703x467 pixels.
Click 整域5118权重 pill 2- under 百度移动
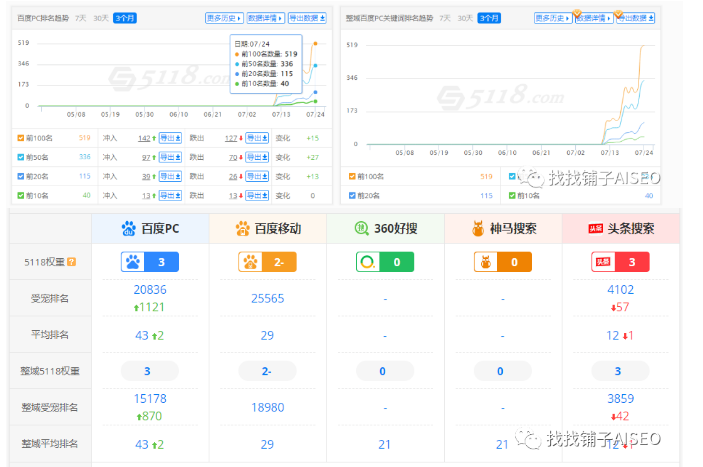[267, 371]
